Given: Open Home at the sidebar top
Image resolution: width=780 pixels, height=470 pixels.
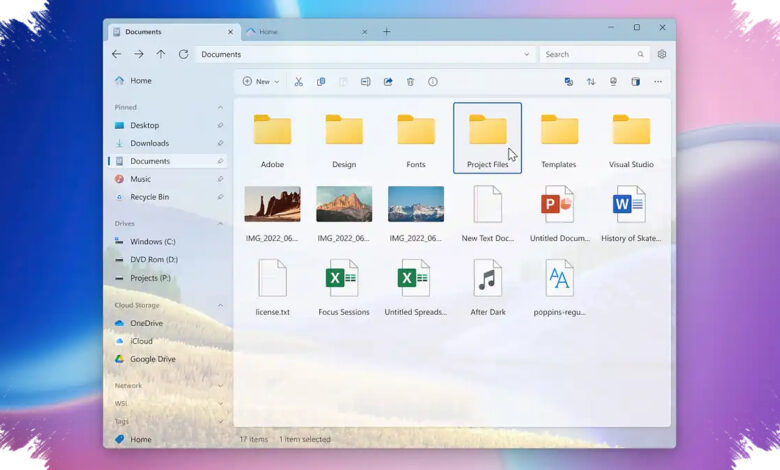Looking at the screenshot, I should pyautogui.click(x=167, y=81).
